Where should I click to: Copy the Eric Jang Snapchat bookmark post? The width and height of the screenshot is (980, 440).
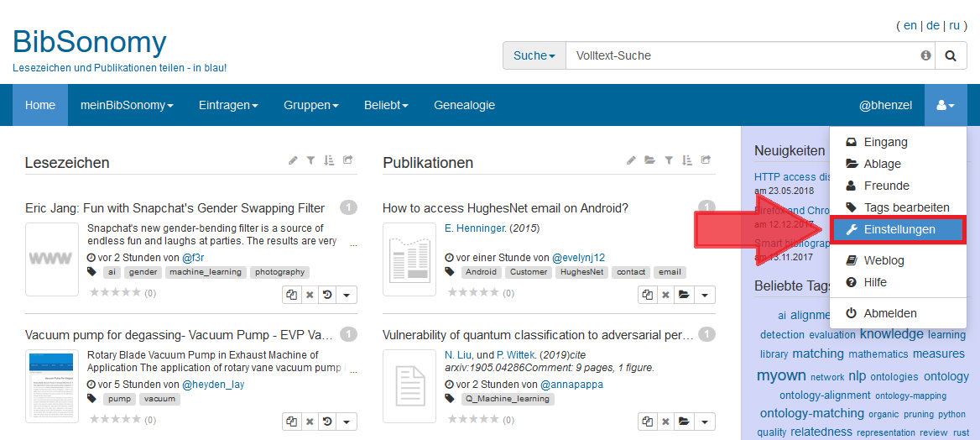click(291, 295)
